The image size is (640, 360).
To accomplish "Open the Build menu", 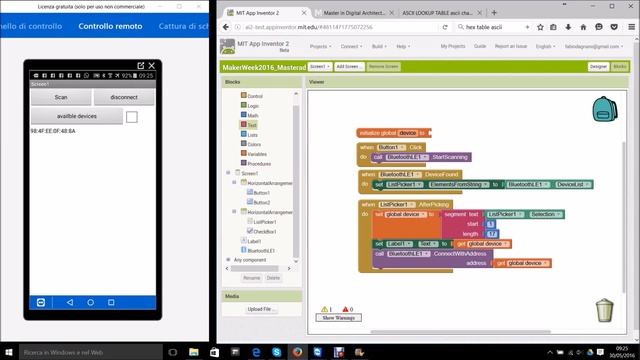I will (379, 47).
